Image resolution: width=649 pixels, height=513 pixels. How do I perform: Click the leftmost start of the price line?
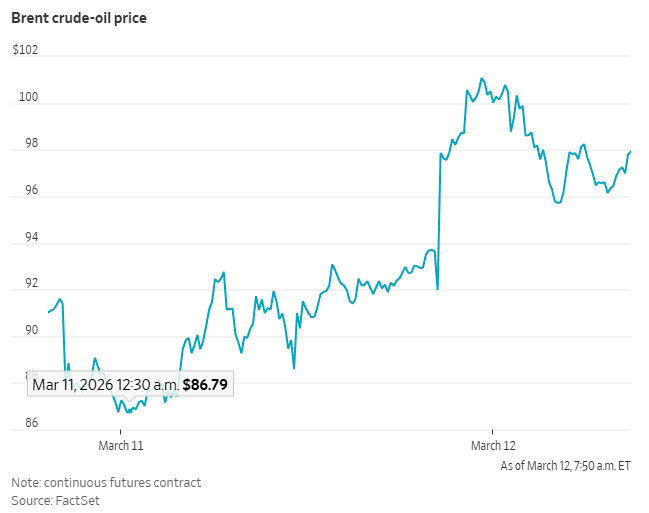48,313
